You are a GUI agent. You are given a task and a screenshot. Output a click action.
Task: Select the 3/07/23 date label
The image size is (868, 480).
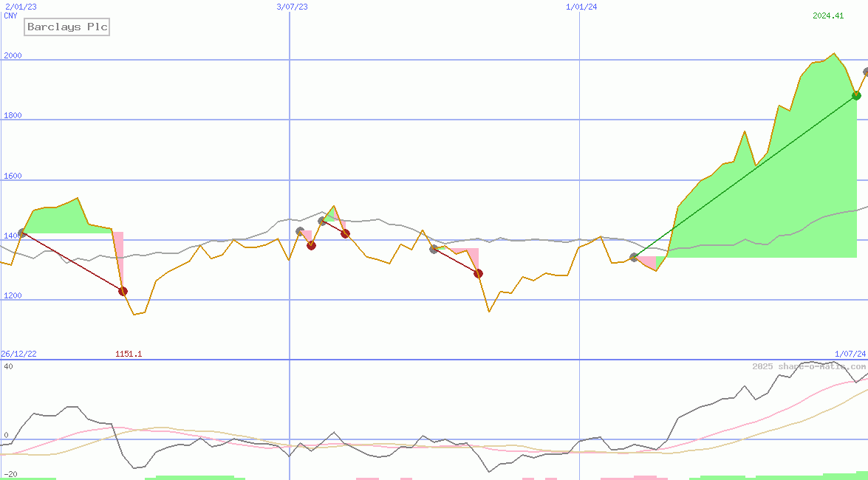[x=291, y=7]
